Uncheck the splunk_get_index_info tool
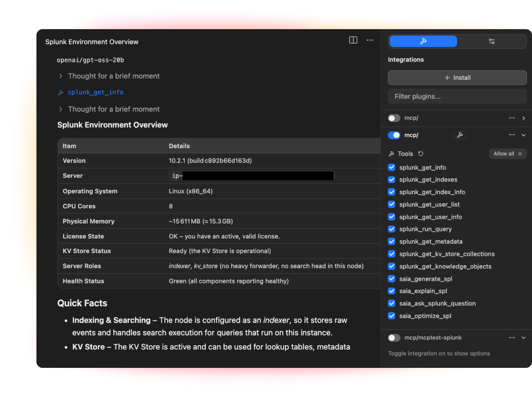 tap(392, 192)
